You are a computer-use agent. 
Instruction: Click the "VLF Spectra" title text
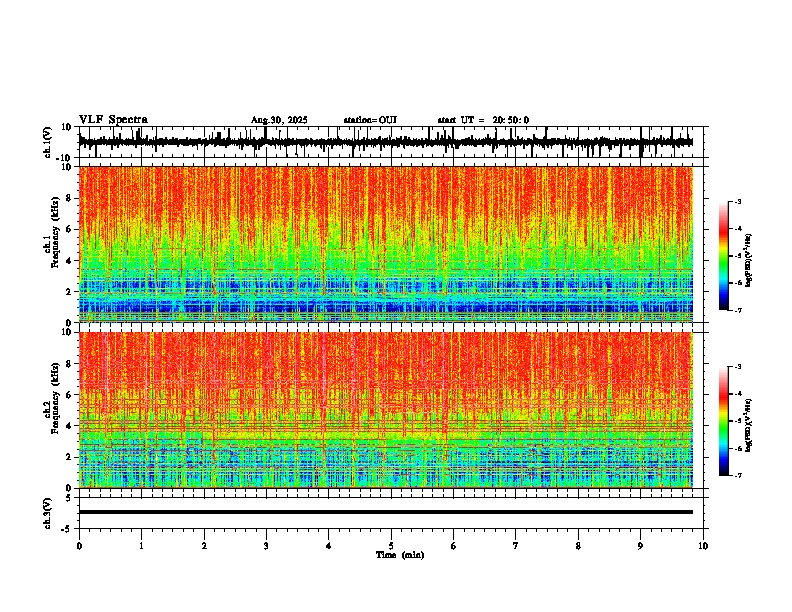[113, 120]
